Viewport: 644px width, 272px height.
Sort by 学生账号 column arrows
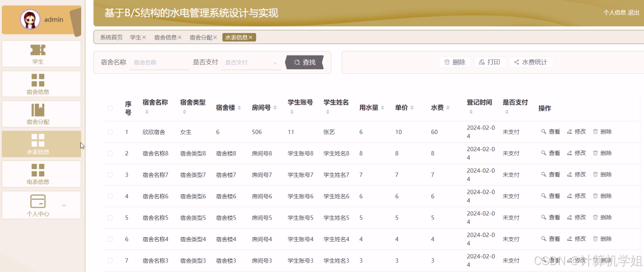[x=292, y=112]
